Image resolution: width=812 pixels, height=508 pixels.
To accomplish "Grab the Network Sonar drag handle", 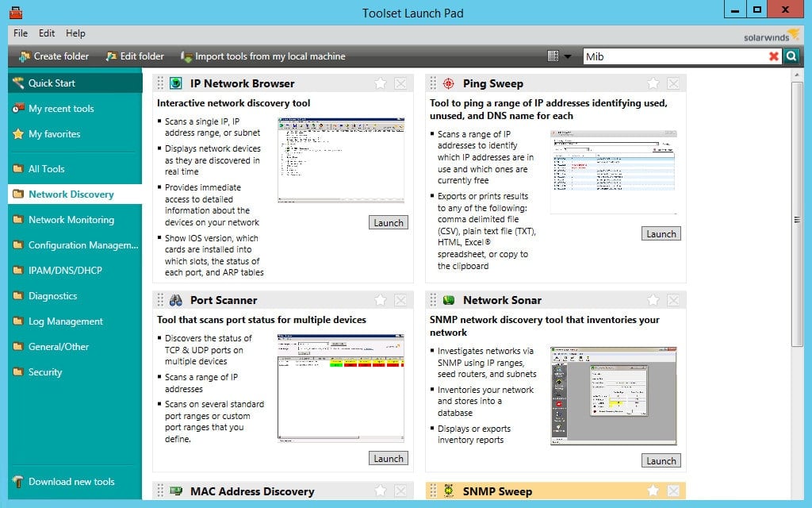I will [433, 299].
